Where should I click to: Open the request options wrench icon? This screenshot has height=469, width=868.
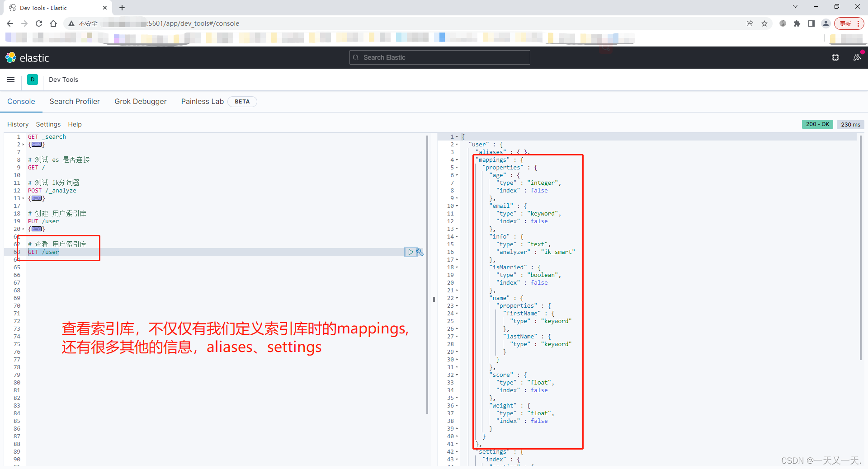[x=420, y=252]
